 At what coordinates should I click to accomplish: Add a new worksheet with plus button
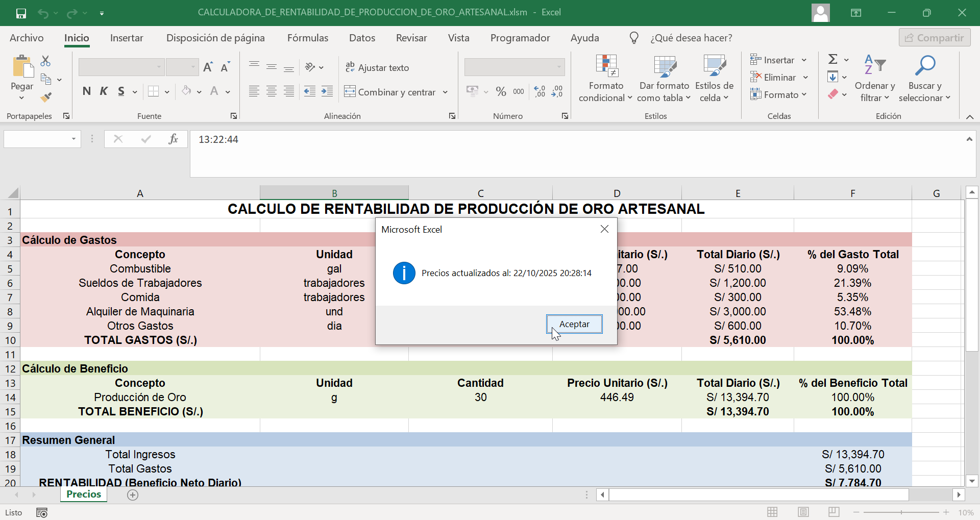point(132,494)
